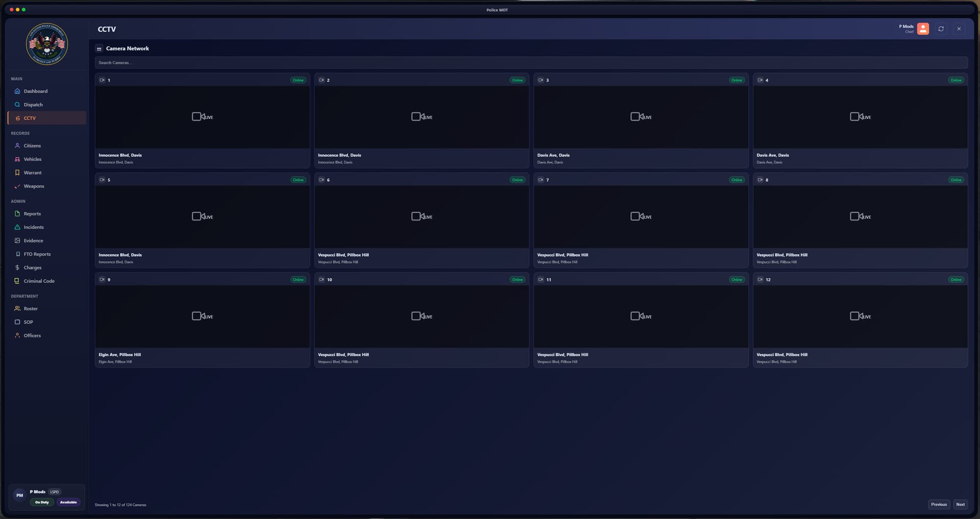
Task: Click camera 3 Davis Ave, Davis title
Action: [553, 155]
